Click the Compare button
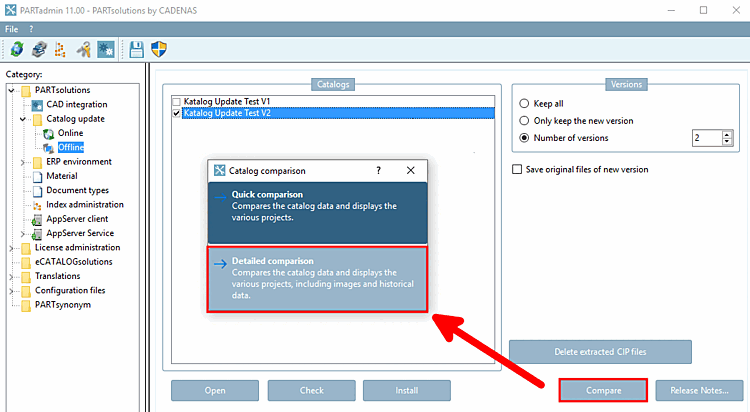This screenshot has width=750, height=412. coord(603,390)
